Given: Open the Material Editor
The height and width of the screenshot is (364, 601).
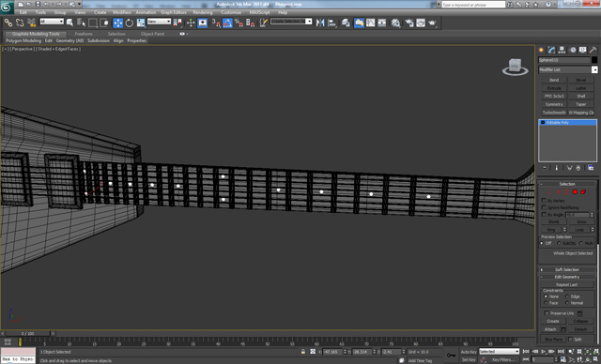Looking at the screenshot, I should tap(396, 23).
